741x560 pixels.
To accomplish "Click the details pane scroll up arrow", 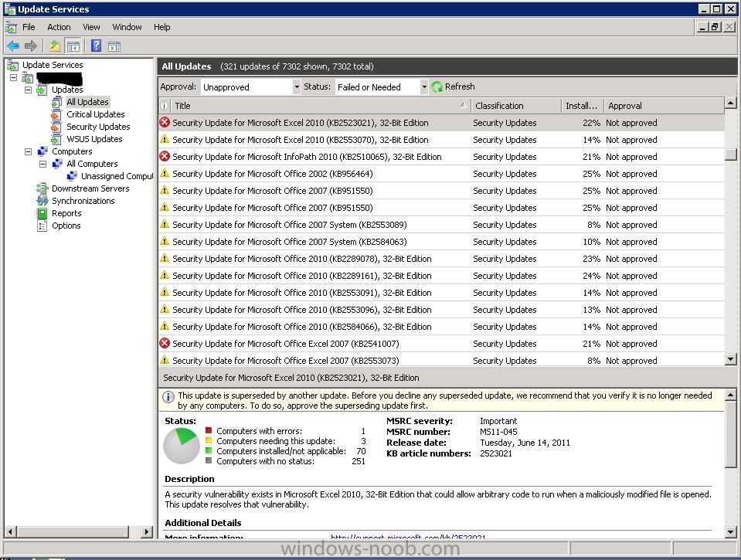I will (x=731, y=394).
